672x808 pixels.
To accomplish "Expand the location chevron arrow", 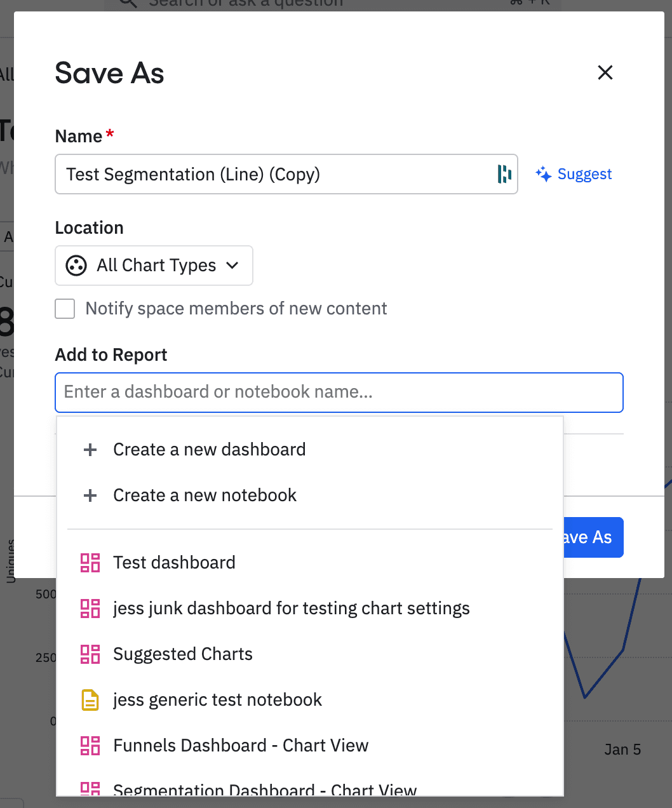I will coord(232,266).
